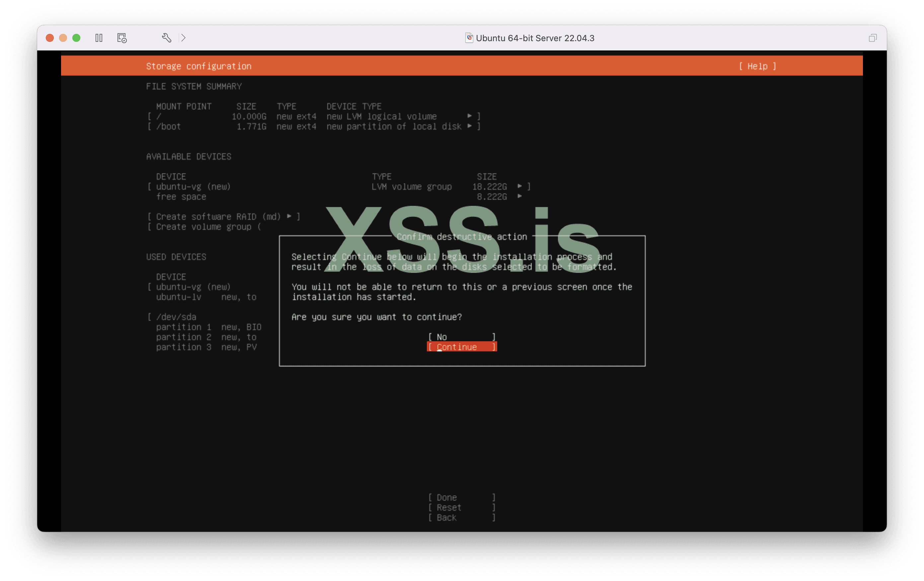Click the VM document icon in title
The width and height of the screenshot is (924, 581).
(x=469, y=38)
